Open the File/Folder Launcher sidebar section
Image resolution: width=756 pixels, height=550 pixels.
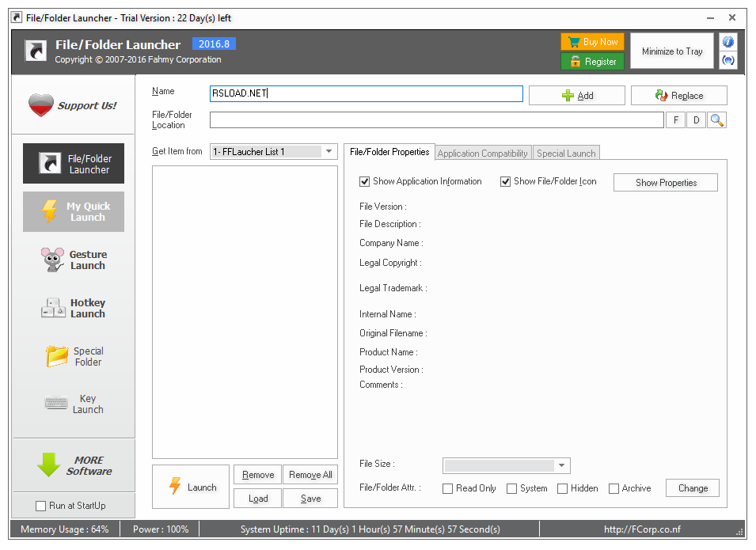click(74, 163)
